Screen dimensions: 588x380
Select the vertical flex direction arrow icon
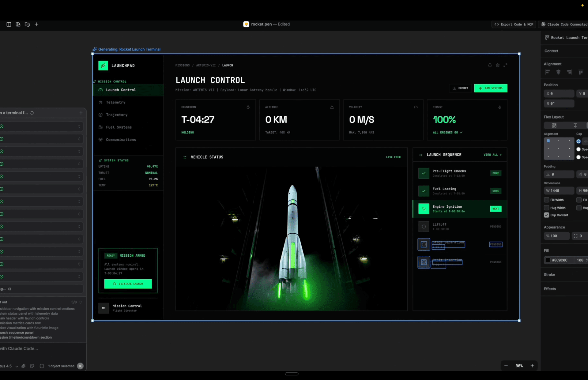pos(575,125)
